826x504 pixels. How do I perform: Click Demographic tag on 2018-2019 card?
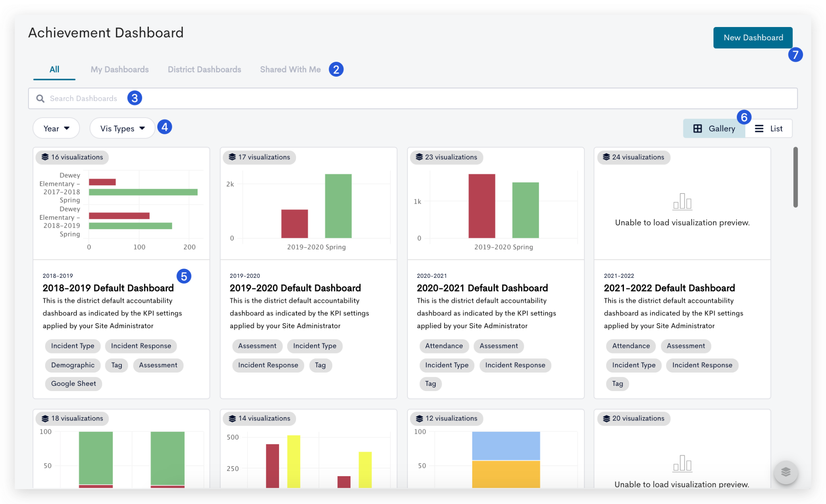73,365
